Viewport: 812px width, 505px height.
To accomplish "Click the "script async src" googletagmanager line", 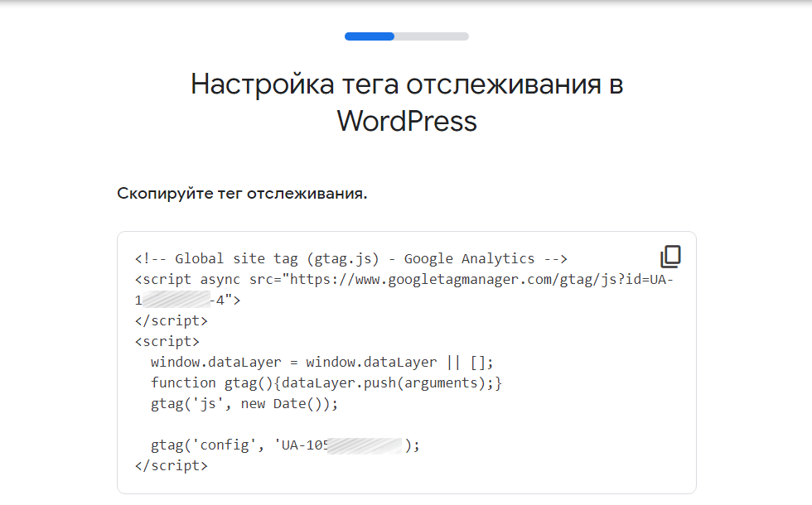I will (x=404, y=280).
